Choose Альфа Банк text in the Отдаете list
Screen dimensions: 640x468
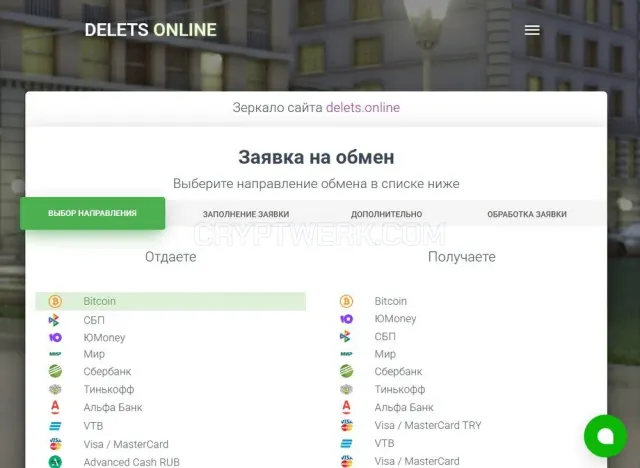coord(113,407)
